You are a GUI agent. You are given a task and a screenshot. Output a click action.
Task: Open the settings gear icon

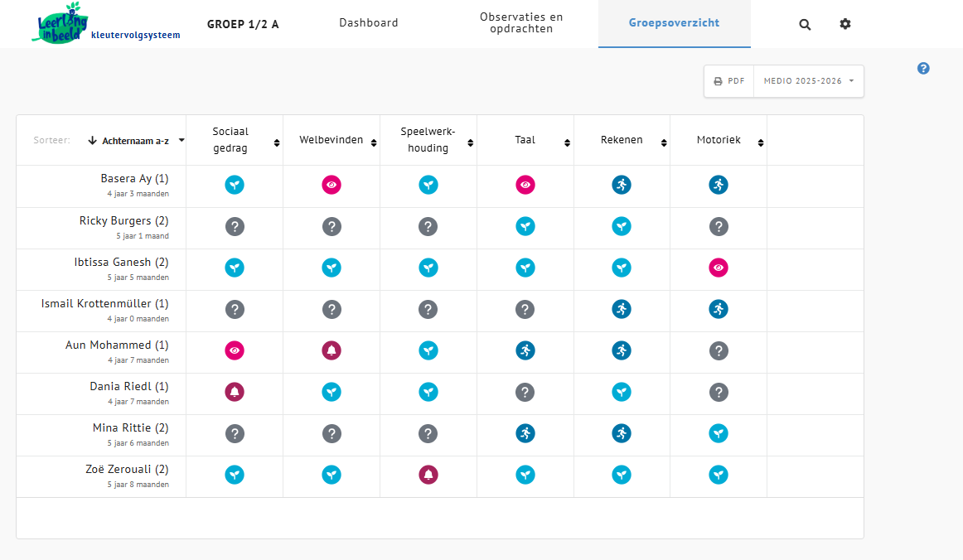pos(845,24)
